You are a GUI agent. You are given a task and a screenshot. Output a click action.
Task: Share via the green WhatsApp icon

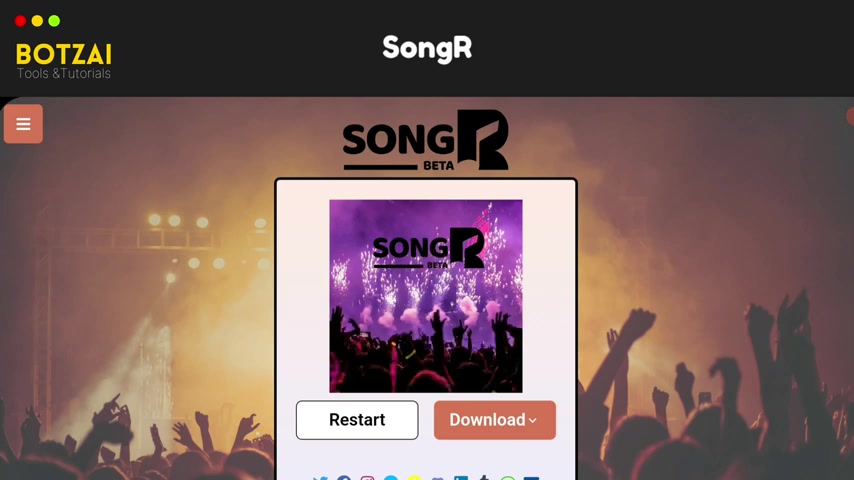tap(508, 478)
